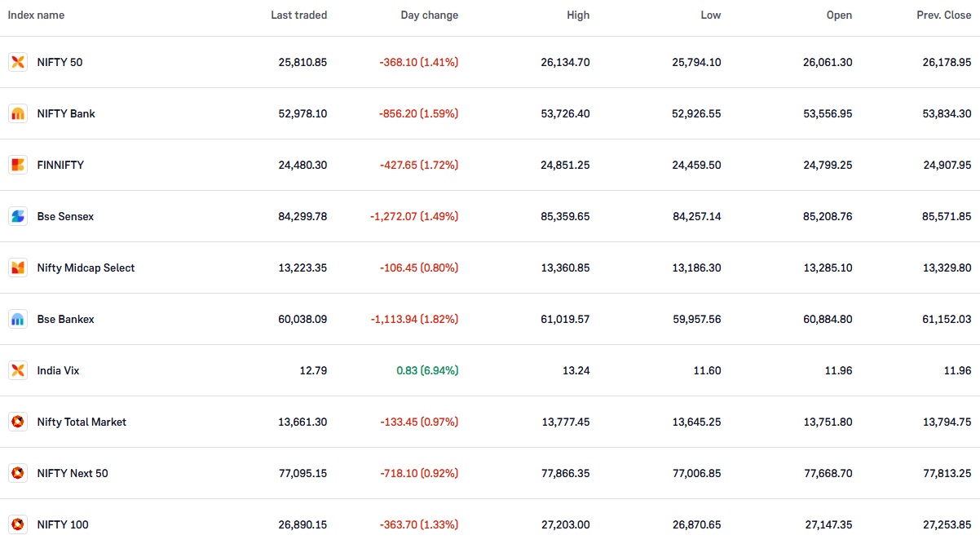Click the India Vix icon
The image size is (980, 544).
[18, 370]
